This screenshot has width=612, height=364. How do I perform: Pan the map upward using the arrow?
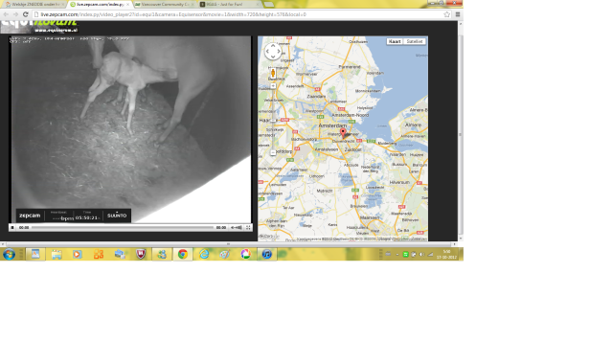click(x=273, y=46)
